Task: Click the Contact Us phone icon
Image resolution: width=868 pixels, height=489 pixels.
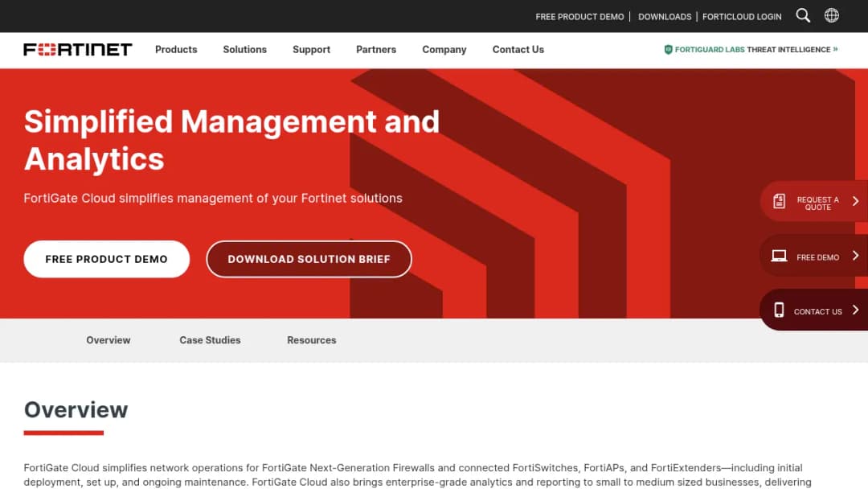Action: [x=779, y=310]
